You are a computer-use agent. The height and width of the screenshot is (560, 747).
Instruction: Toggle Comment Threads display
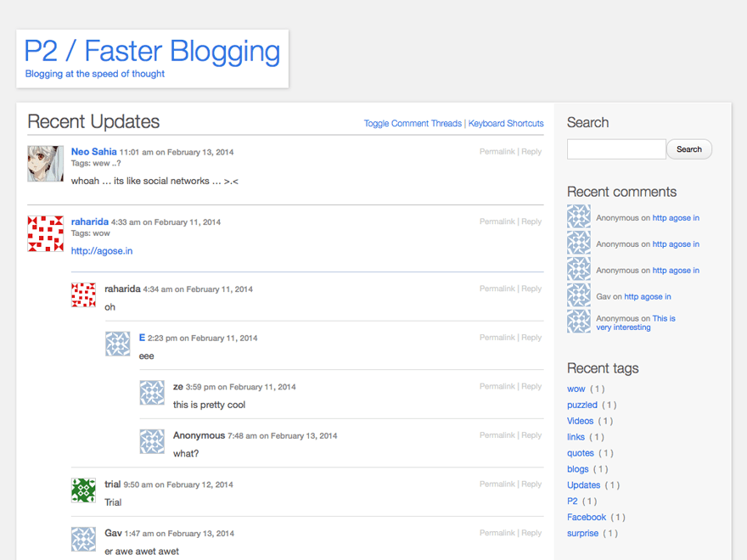[413, 123]
